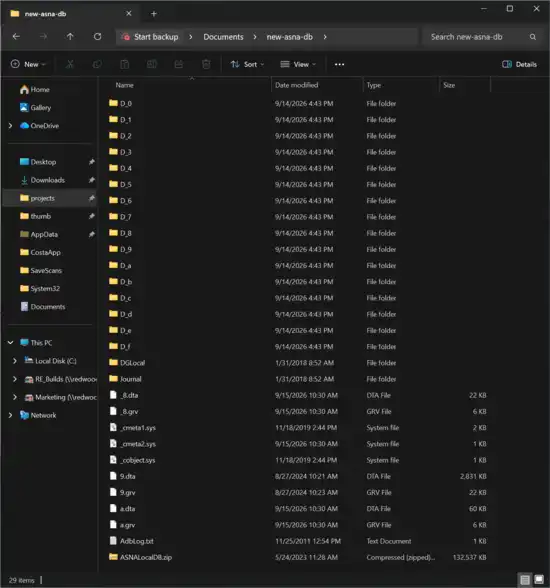Open Gallery in the navigation pane
This screenshot has height=588, width=550.
click(36, 108)
